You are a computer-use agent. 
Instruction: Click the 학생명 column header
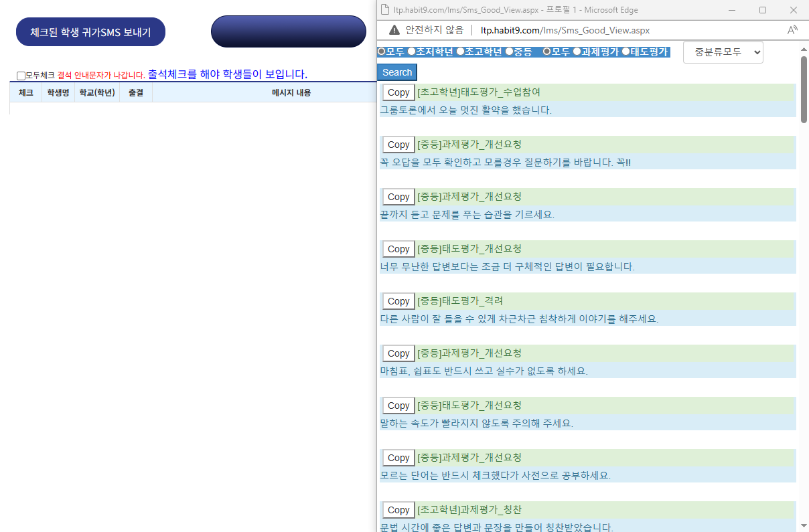point(58,92)
